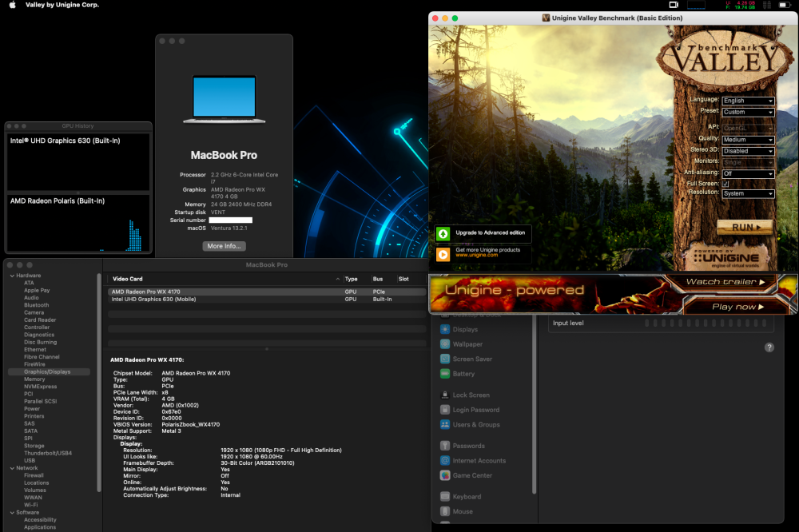Open the Anti-aliasing dropdown
Screen dimensions: 799x532
(x=748, y=174)
